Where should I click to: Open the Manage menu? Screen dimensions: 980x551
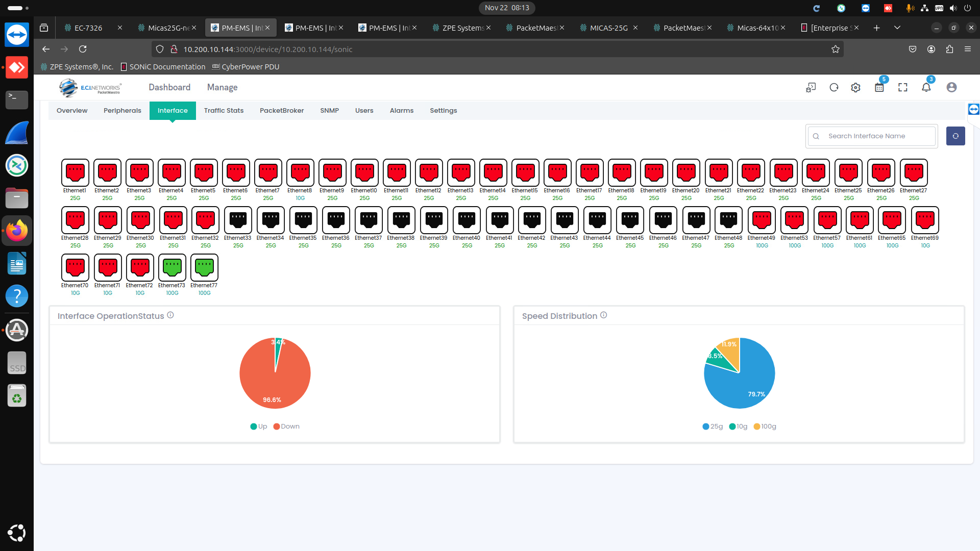coord(222,87)
